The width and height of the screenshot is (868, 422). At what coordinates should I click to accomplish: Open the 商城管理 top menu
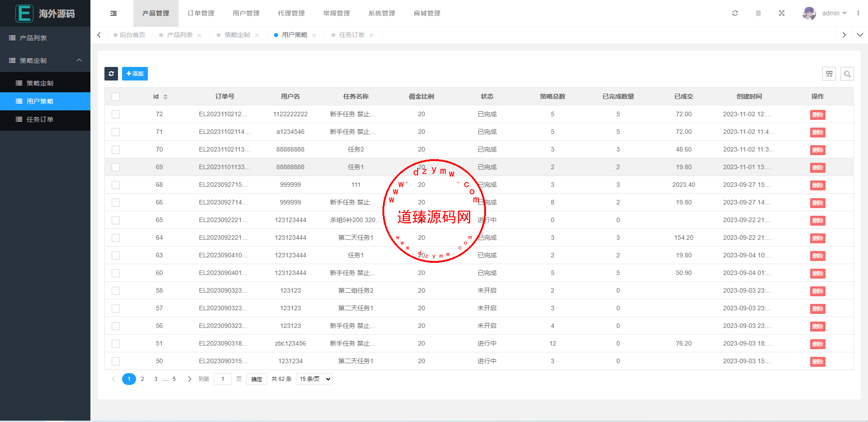(x=427, y=13)
